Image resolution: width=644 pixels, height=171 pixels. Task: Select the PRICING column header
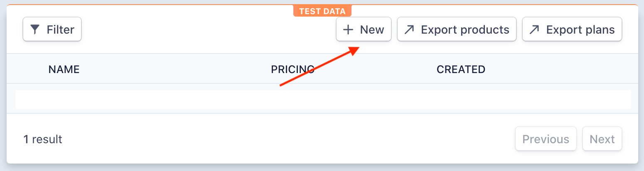(293, 69)
